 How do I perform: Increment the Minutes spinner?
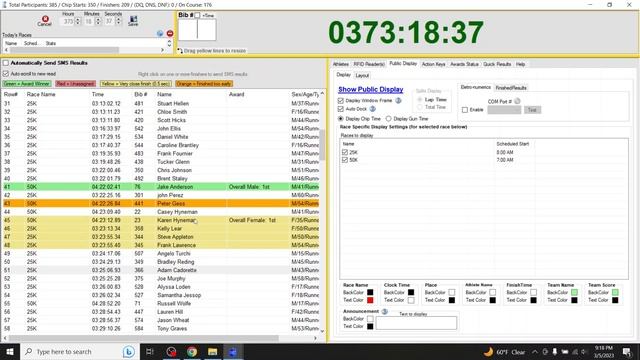pyautogui.click(x=98, y=19)
